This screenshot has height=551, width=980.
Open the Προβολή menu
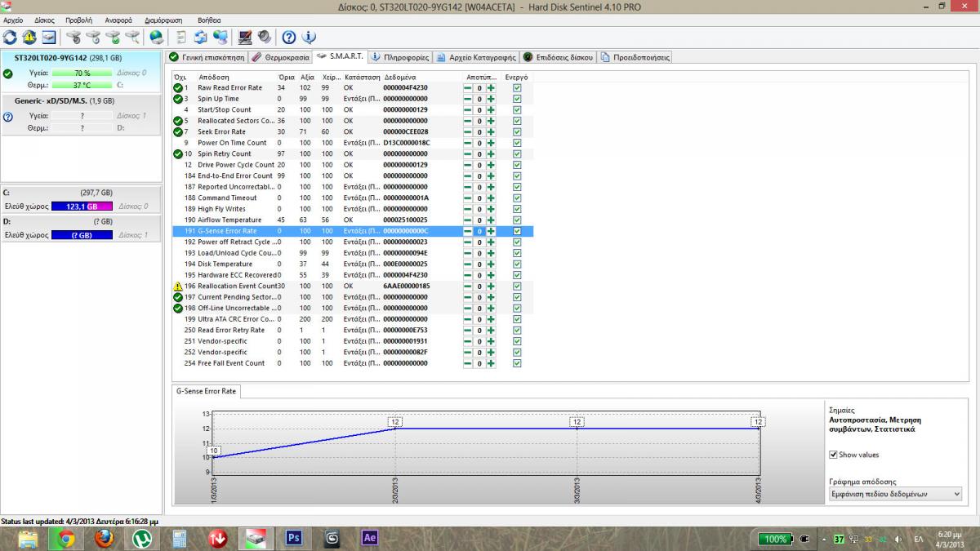79,20
